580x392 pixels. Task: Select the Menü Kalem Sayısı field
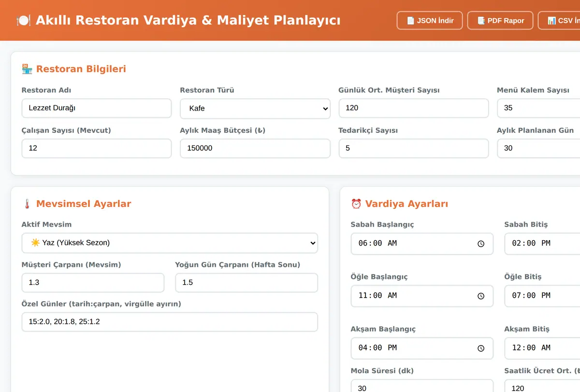coord(538,108)
